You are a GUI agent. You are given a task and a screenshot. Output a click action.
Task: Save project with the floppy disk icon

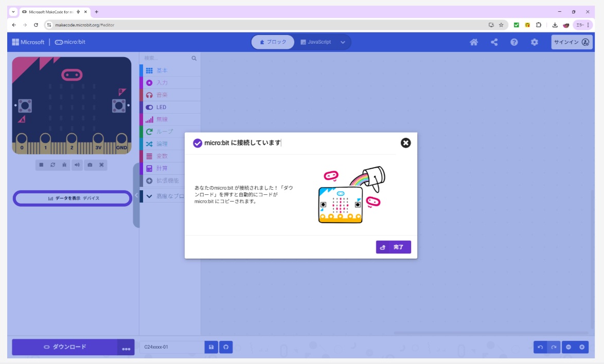click(211, 347)
